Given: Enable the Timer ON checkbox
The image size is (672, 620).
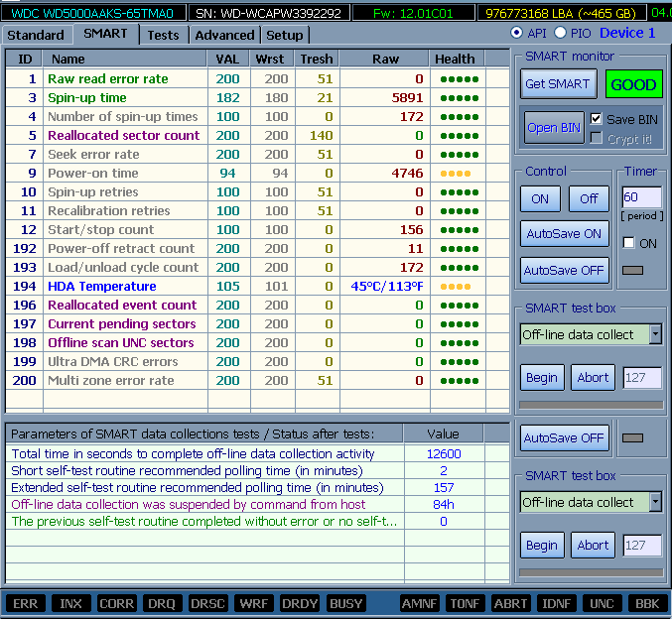Looking at the screenshot, I should [628, 243].
